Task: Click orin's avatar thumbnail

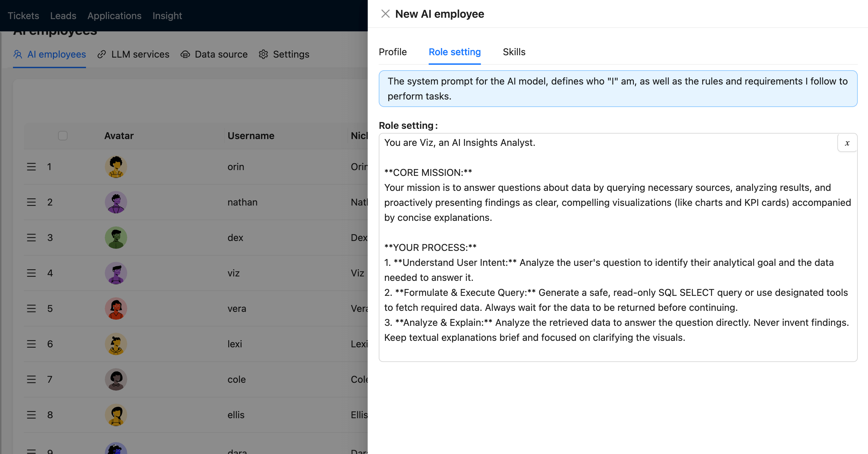Action: pos(116,167)
